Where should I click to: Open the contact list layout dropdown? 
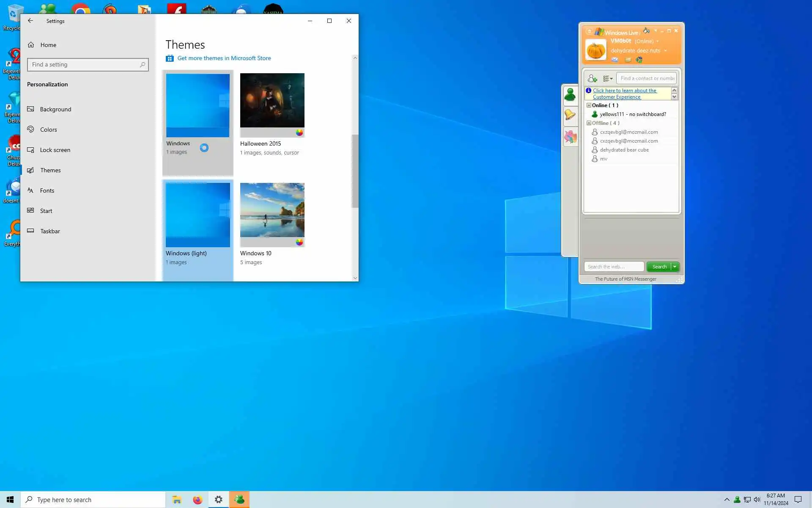tap(608, 78)
